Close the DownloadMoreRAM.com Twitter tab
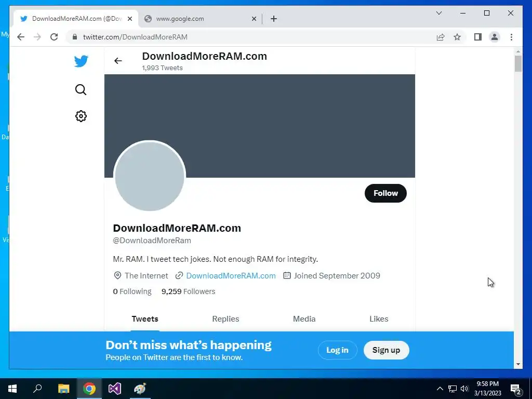Screen dimensions: 532x399 click(x=129, y=19)
